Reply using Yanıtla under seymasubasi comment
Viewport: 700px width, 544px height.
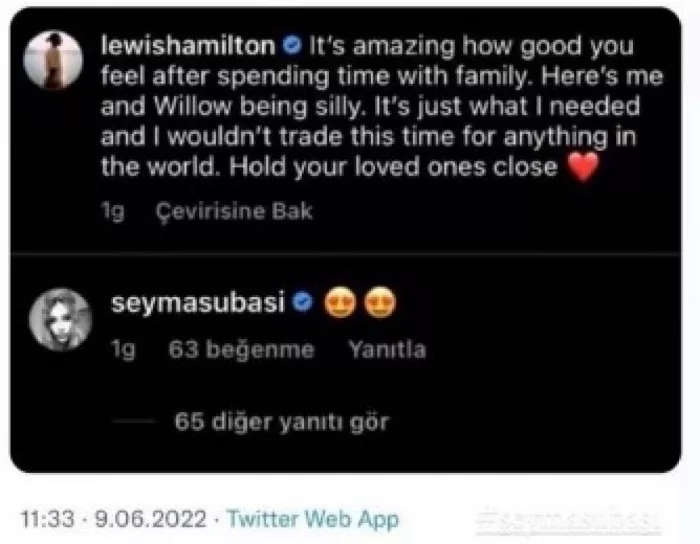[387, 349]
